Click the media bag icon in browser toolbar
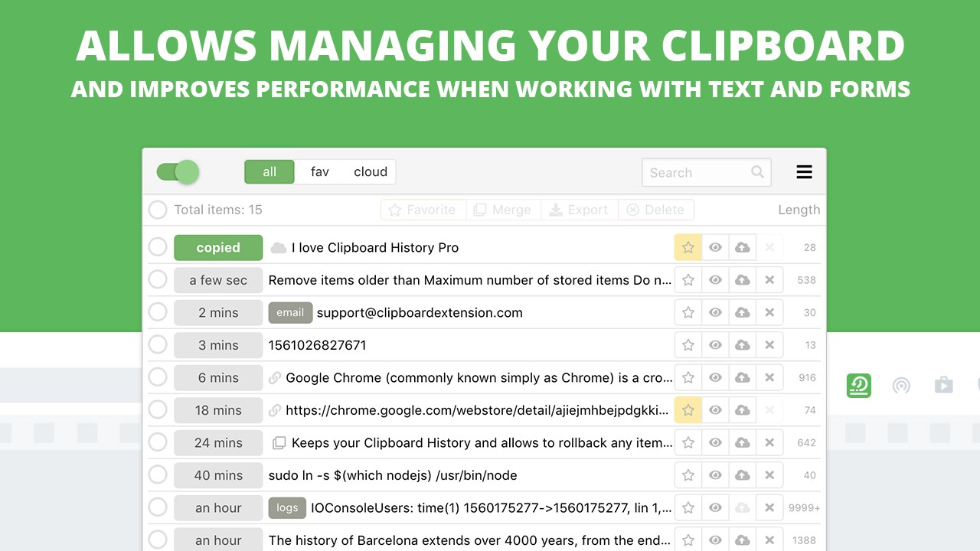Viewport: 980px width, 551px height. click(944, 385)
